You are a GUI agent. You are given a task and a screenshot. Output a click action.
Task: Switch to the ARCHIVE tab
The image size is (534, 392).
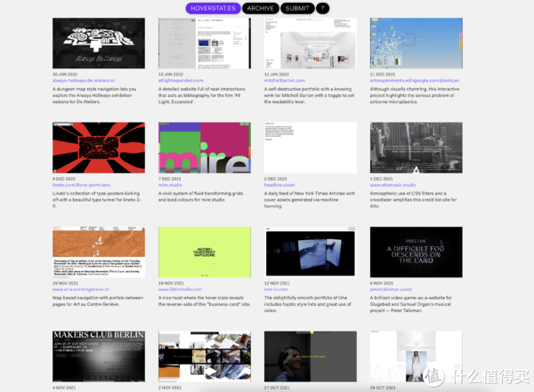(x=260, y=8)
